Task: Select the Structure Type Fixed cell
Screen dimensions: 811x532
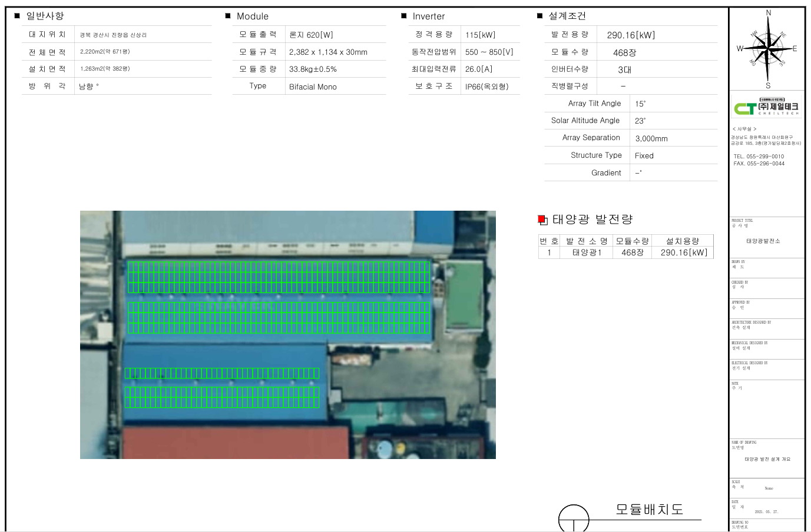Action: (644, 156)
